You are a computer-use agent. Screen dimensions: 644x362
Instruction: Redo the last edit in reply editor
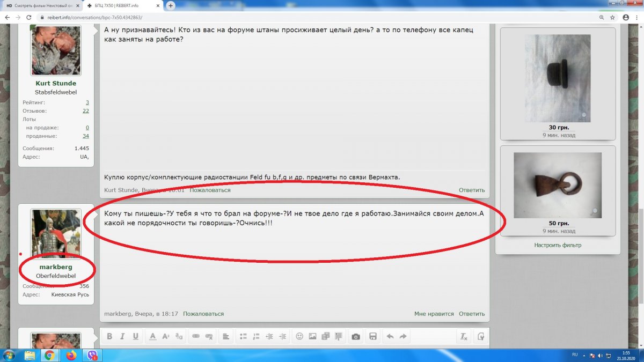click(403, 336)
